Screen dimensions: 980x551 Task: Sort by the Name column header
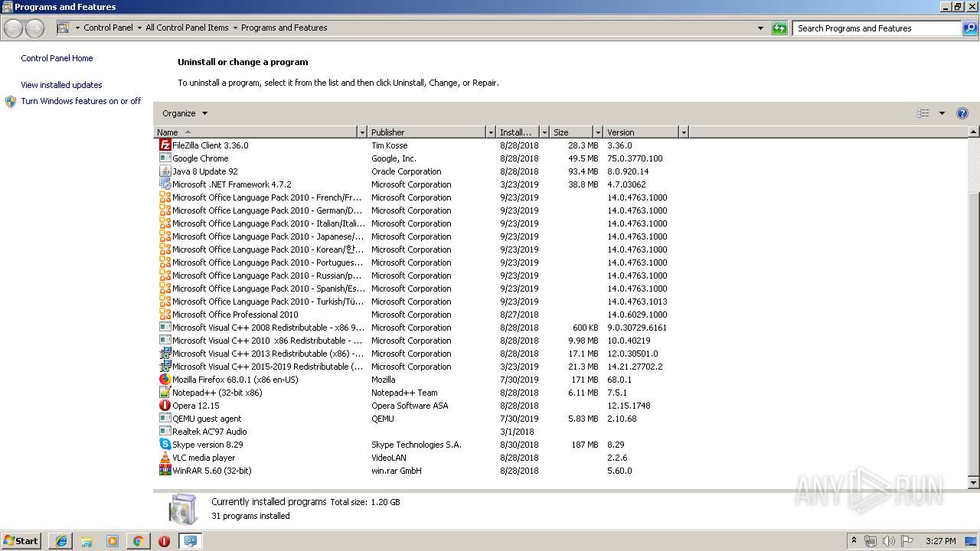pyautogui.click(x=256, y=132)
